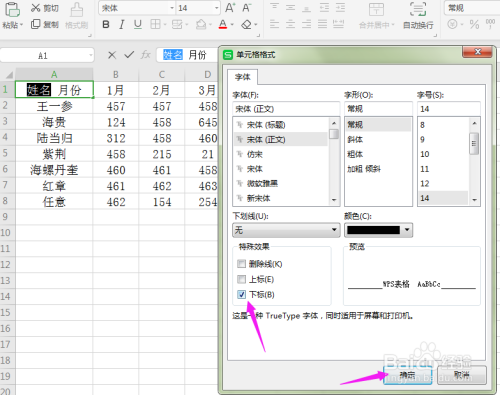The height and width of the screenshot is (395, 500).
Task: Uncheck the subscript (下标) checkbox
Action: point(241,294)
